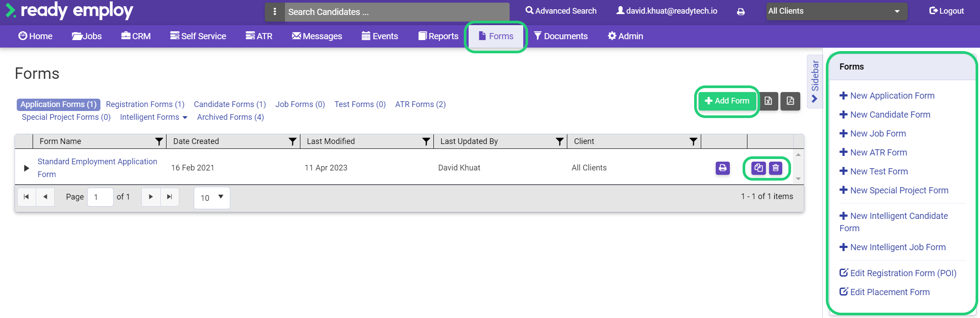Open the search options three-dots menu
The height and width of the screenshot is (318, 980).
[x=275, y=12]
